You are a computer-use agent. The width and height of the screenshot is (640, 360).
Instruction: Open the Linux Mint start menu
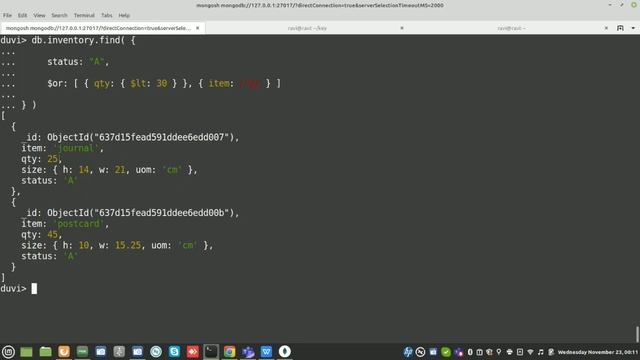coord(8,351)
